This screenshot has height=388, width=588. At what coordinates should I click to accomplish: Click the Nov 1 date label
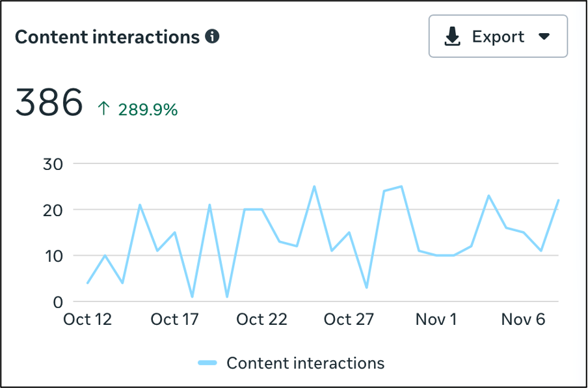tap(436, 320)
